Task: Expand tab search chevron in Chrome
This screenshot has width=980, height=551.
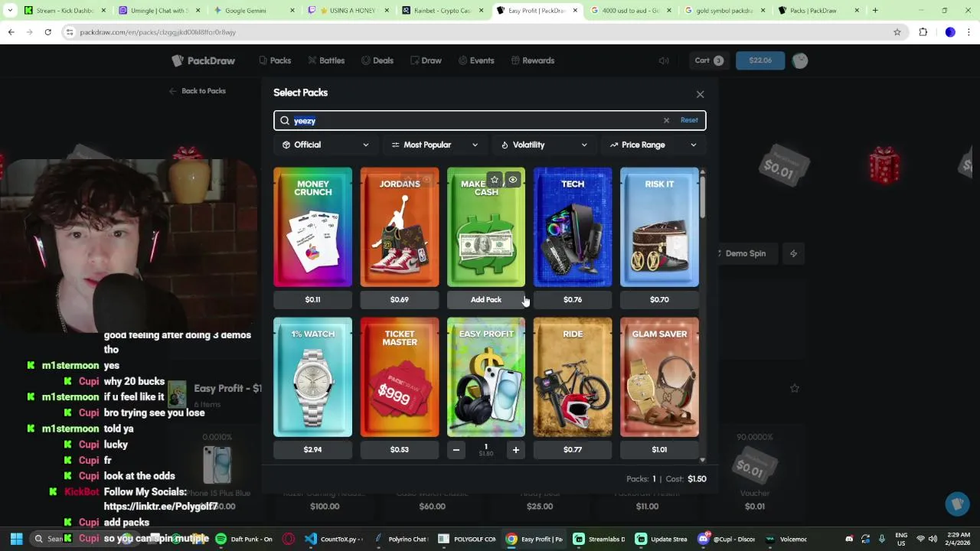Action: point(9,11)
